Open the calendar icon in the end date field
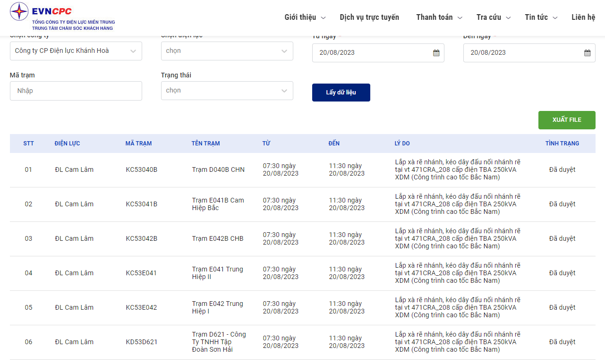This screenshot has height=364, width=605. tap(587, 53)
